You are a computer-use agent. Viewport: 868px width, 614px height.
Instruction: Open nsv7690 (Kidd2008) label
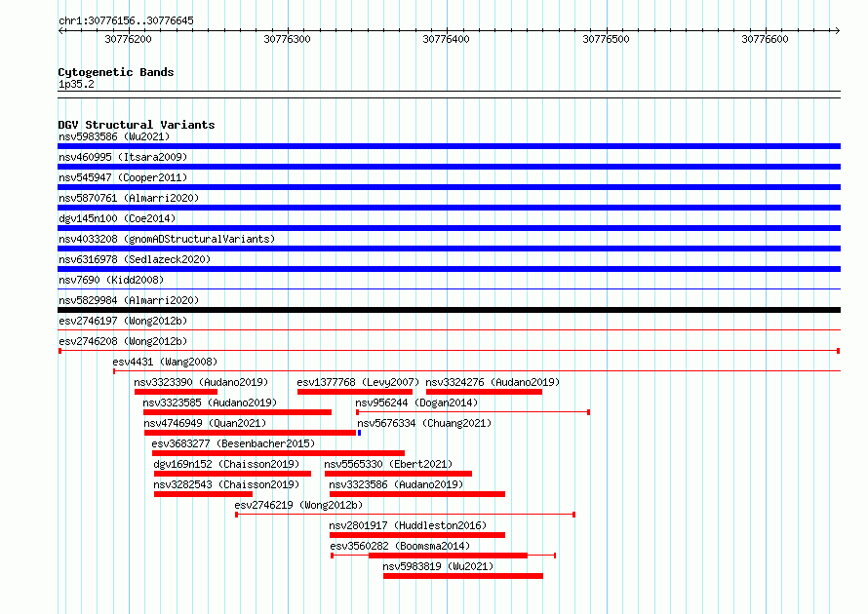111,280
